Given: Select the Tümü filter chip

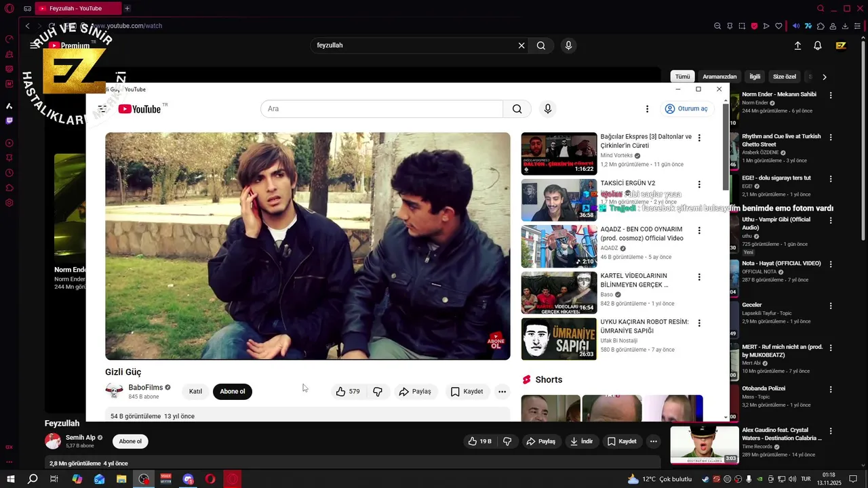Looking at the screenshot, I should [682, 77].
